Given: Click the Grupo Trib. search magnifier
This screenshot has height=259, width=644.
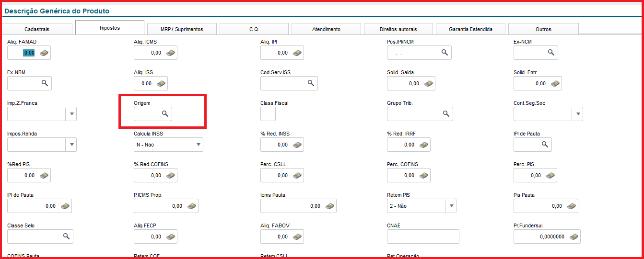Looking at the screenshot, I should [x=446, y=114].
